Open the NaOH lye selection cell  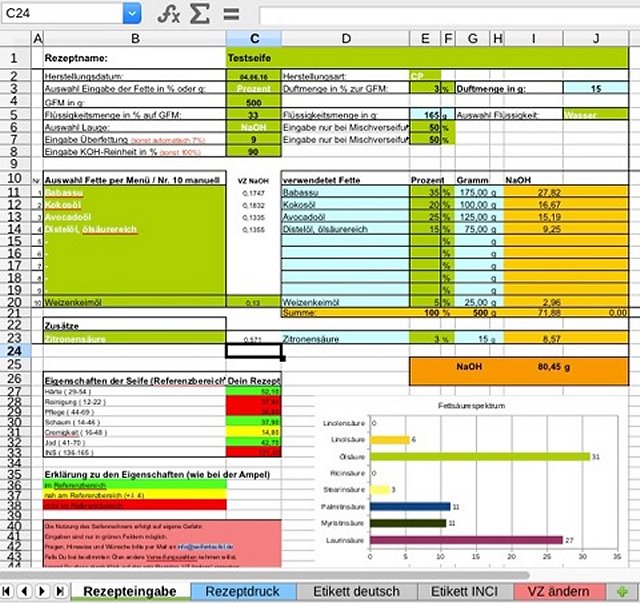[x=253, y=128]
